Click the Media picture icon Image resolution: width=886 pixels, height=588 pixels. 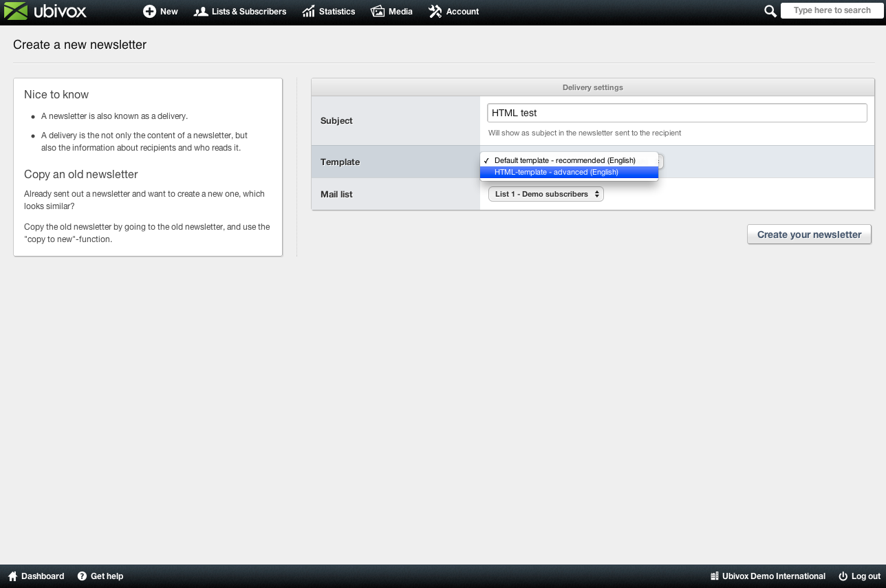[378, 11]
